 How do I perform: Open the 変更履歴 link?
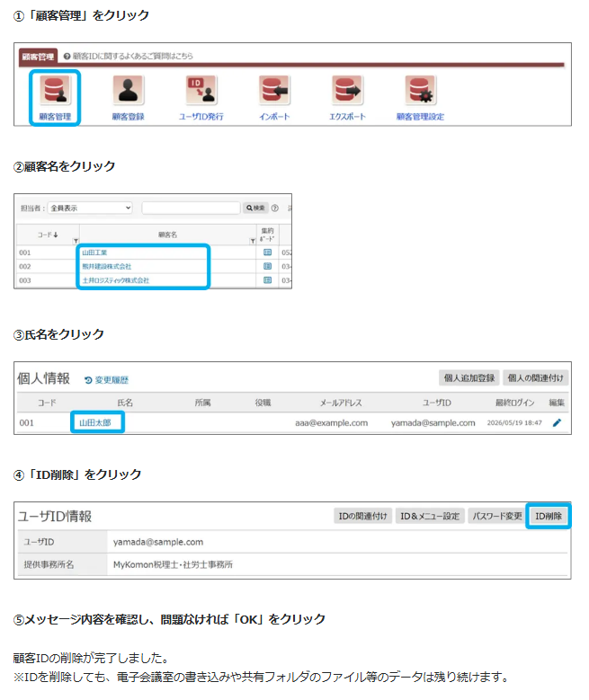106,380
